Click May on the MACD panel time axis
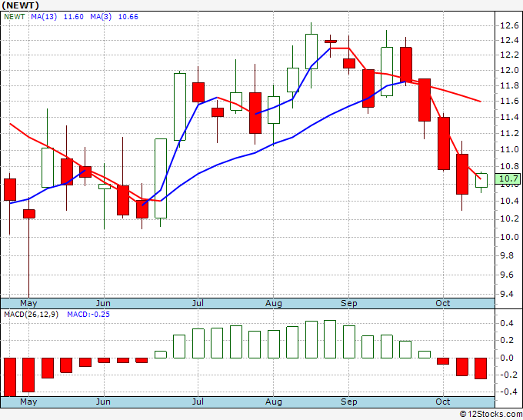The width and height of the screenshot is (523, 420). point(28,402)
